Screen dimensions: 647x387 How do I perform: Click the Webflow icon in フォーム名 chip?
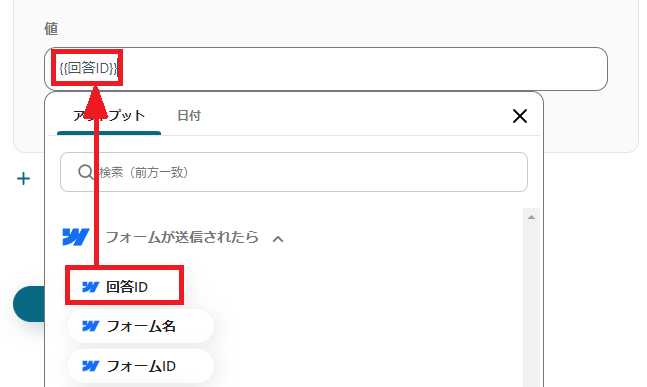coord(90,326)
